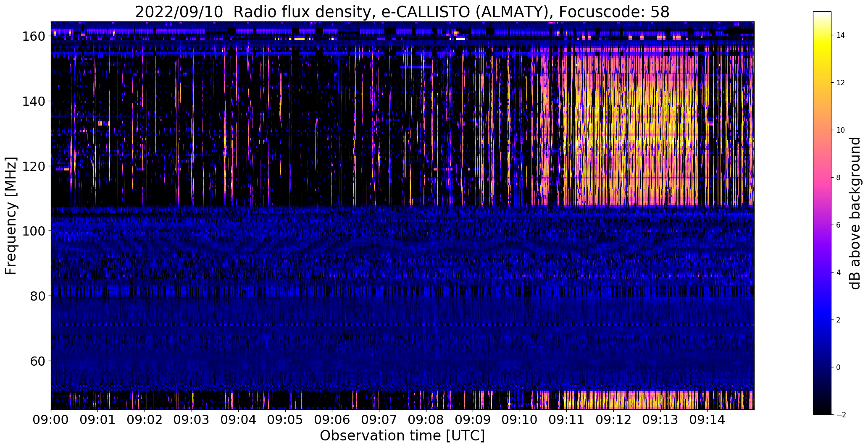868x448 pixels.
Task: Click the colorbar tick label 8
Action: [x=839, y=178]
